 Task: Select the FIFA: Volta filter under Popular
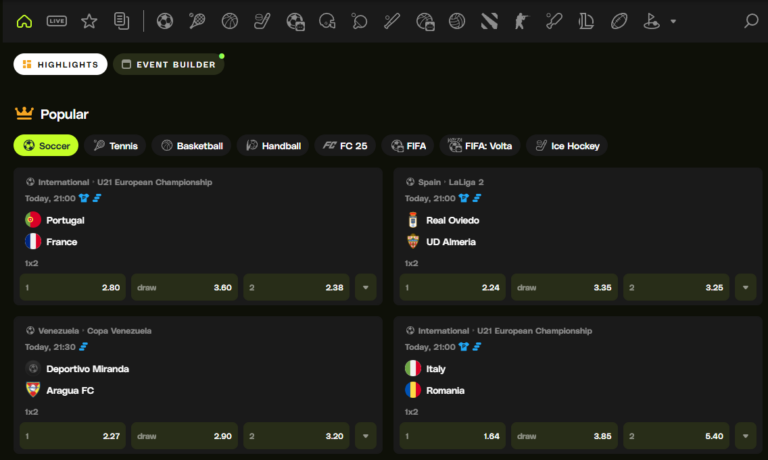[x=480, y=145]
